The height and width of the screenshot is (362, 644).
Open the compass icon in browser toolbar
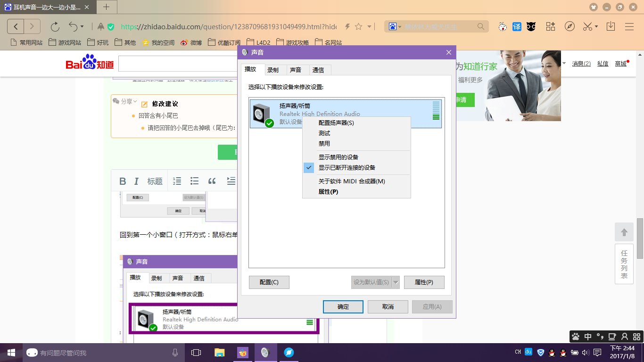click(570, 26)
